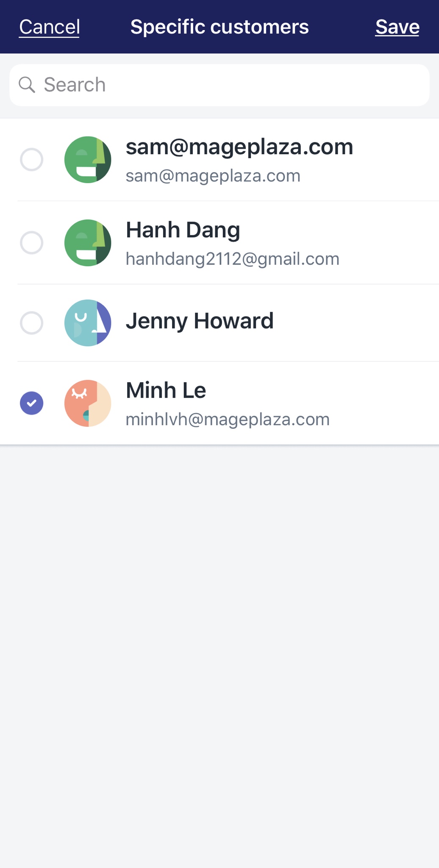Screen dimensions: 439x868
Task: Check the Hanh Dang selection circle
Action: coord(32,243)
